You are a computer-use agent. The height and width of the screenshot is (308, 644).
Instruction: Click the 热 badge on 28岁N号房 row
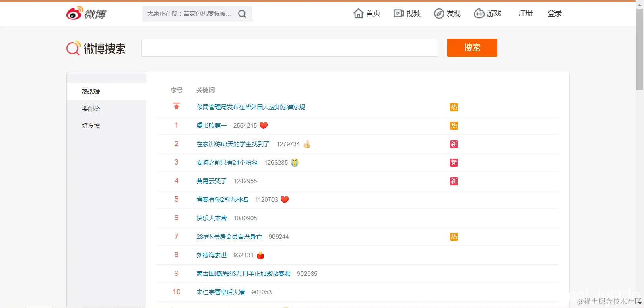(454, 237)
